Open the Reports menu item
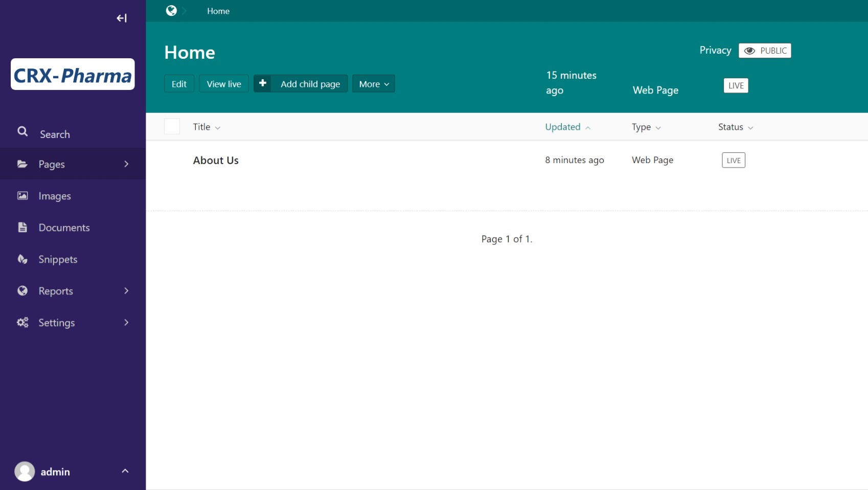Image resolution: width=868 pixels, height=490 pixels. [56, 291]
